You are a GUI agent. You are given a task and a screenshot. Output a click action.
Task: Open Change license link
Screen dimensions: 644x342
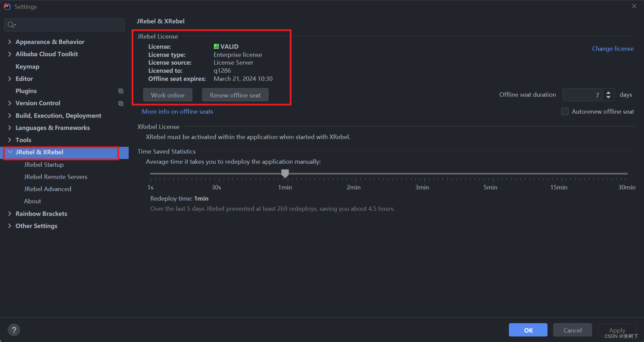click(613, 49)
